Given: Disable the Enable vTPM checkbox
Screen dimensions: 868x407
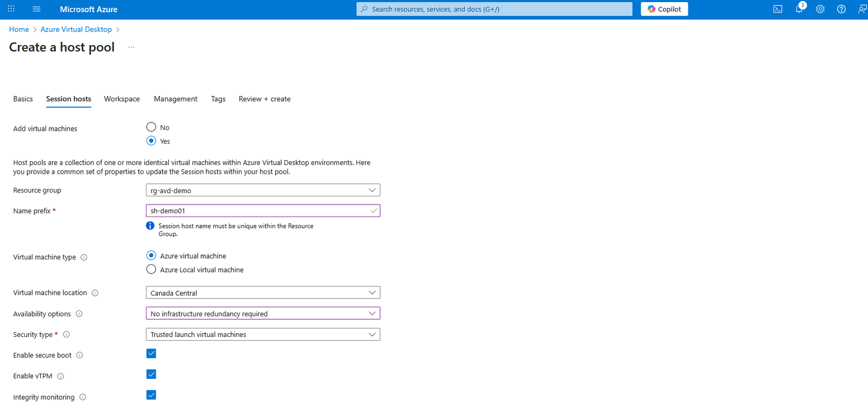Looking at the screenshot, I should (x=151, y=374).
